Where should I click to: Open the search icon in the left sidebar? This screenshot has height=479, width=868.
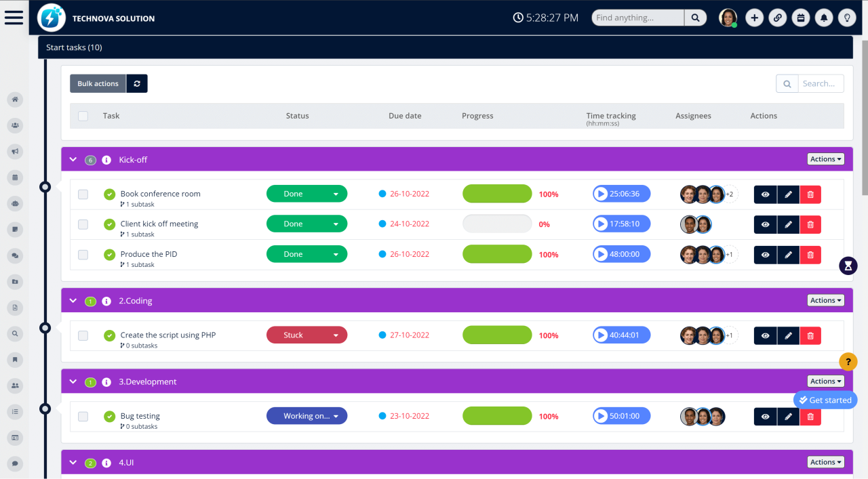(x=15, y=333)
